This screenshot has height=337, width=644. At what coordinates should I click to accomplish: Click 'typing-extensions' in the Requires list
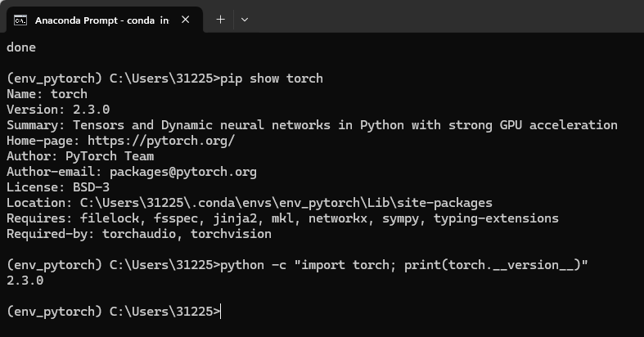point(496,218)
